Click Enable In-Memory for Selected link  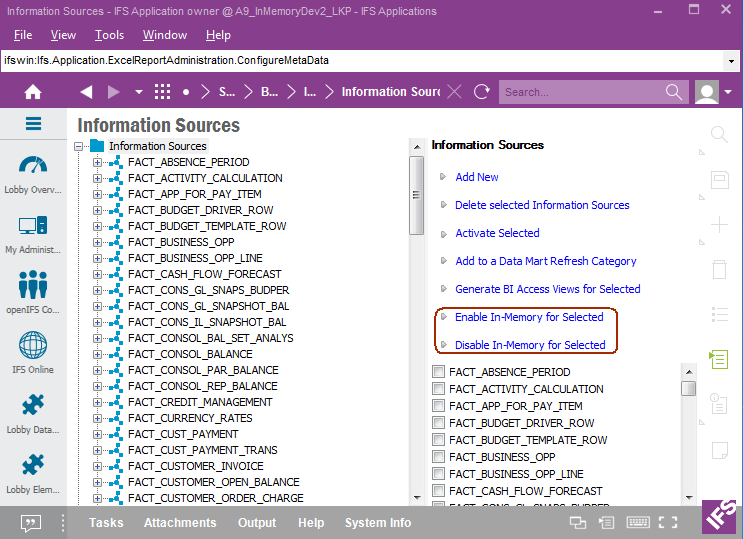coord(529,317)
